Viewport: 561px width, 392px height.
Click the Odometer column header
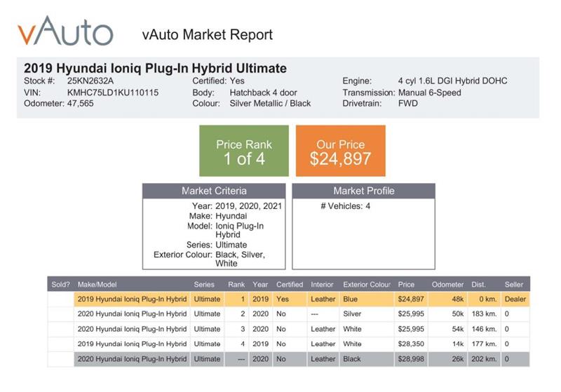coord(447,285)
